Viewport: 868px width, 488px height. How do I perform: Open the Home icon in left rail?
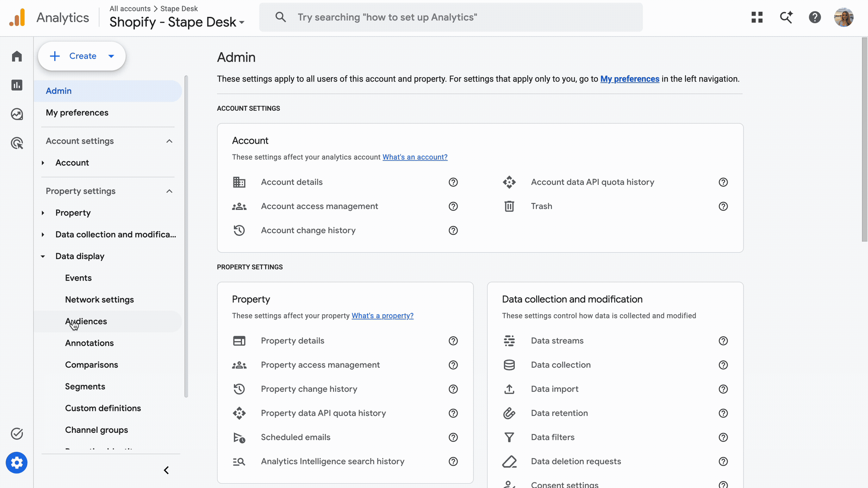coord(17,56)
